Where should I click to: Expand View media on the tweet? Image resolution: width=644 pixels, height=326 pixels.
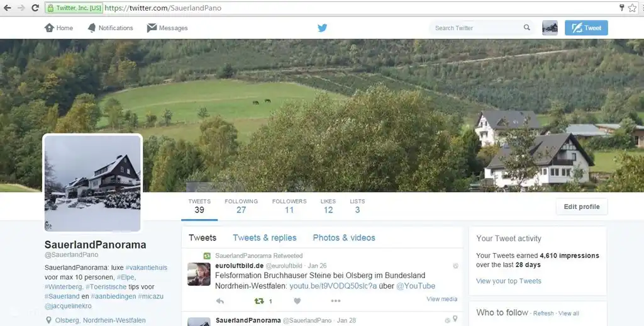pyautogui.click(x=441, y=299)
